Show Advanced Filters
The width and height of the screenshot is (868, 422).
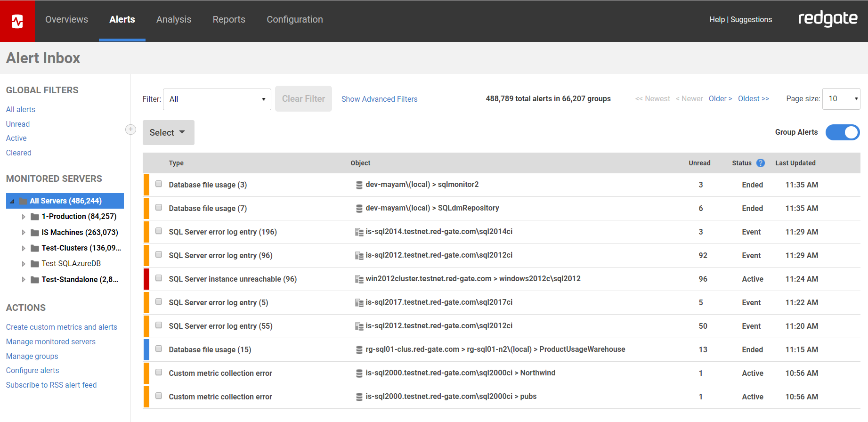[380, 99]
